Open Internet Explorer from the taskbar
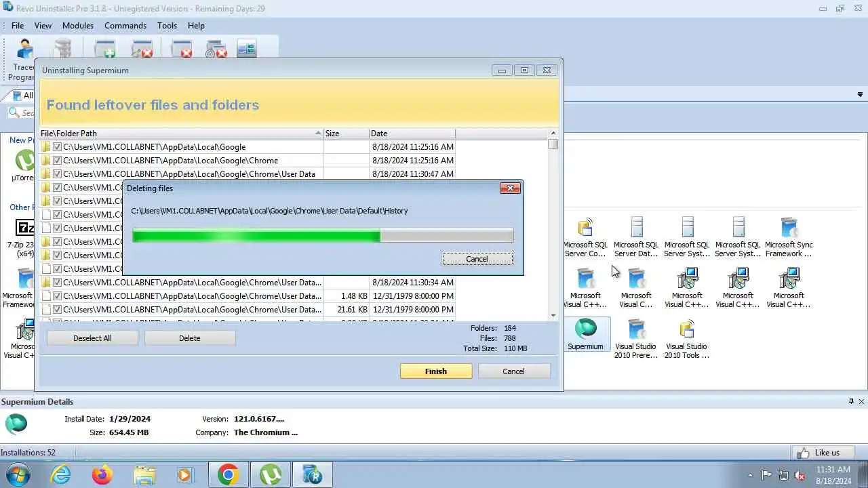 61,475
